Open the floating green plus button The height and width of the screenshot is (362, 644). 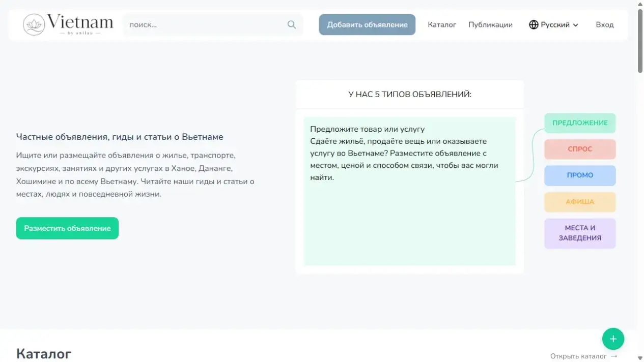click(x=613, y=339)
